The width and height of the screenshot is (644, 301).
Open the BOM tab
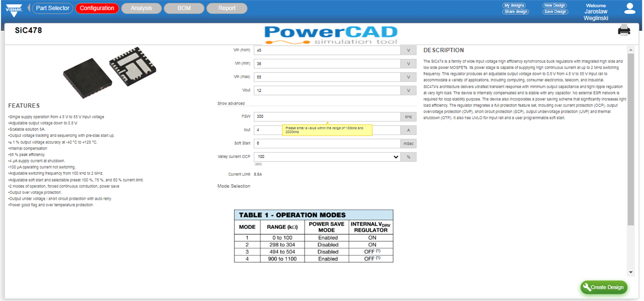(x=184, y=8)
